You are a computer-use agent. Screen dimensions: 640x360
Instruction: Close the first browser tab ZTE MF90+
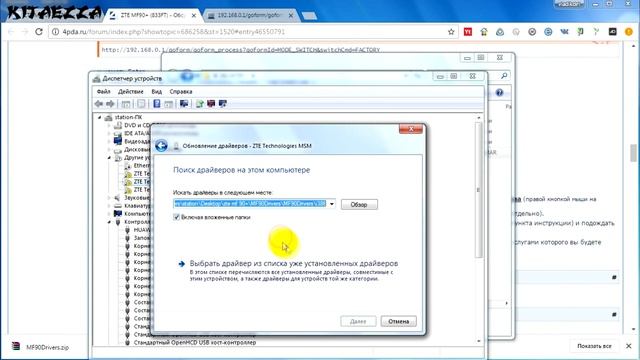pos(194,15)
